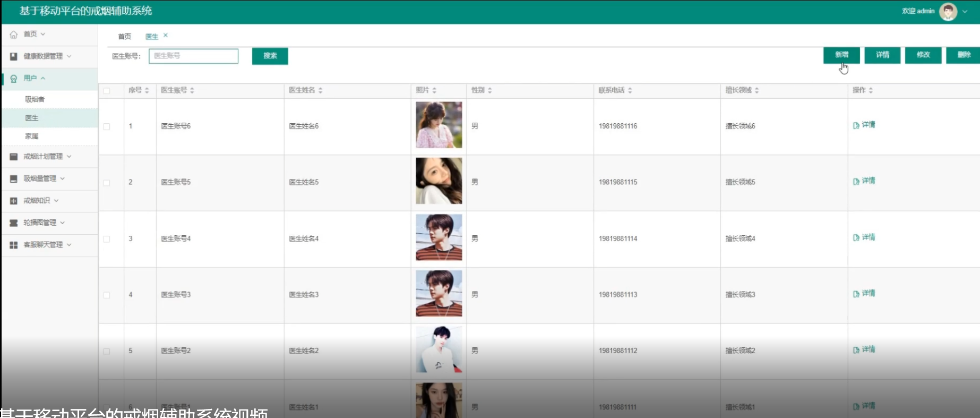Check the box for row 医生账号6
Viewport: 980px width, 418px height.
click(107, 126)
